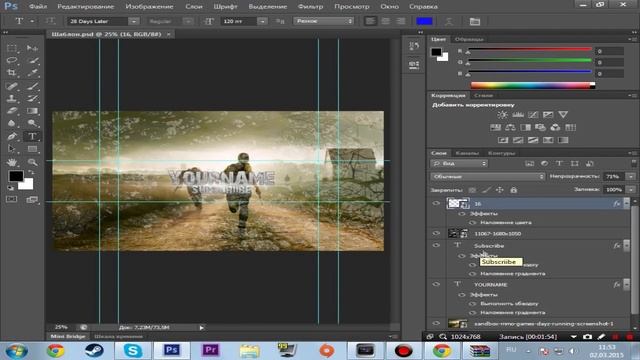Open the layer filter kind dropdown
This screenshot has width=640, height=360.
459,163
